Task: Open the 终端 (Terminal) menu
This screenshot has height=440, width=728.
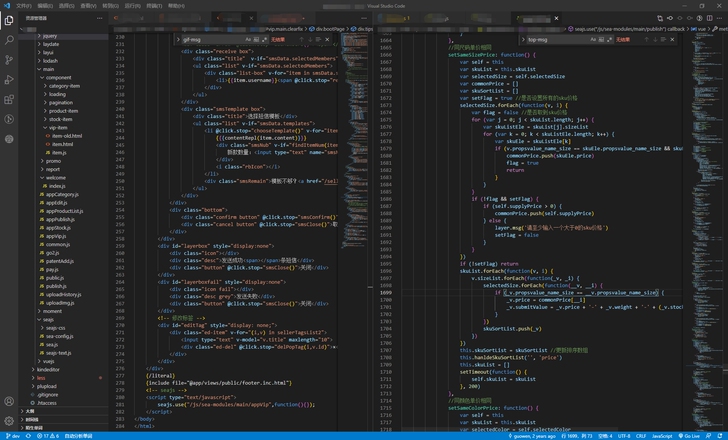Action: (x=154, y=6)
